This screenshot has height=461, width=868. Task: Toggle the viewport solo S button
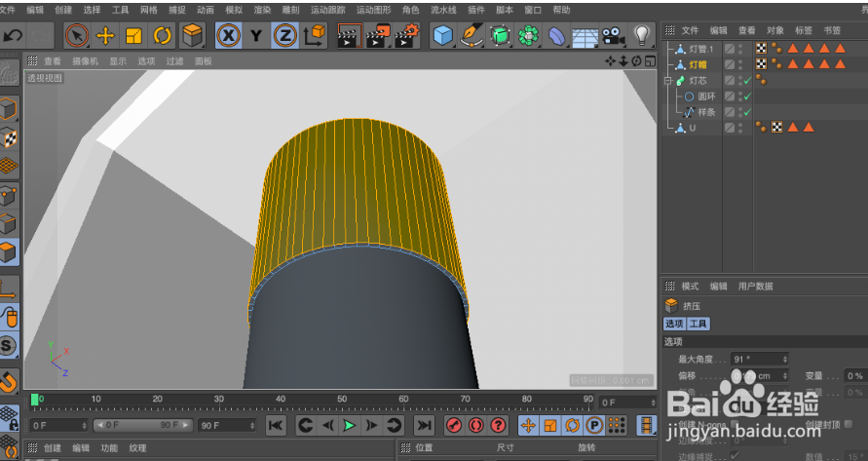[8, 346]
